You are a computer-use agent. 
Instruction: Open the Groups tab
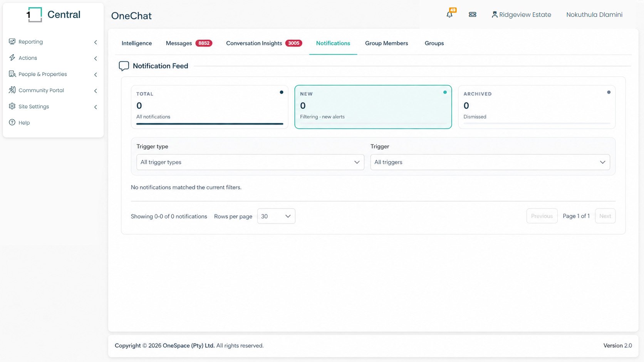[x=434, y=43]
